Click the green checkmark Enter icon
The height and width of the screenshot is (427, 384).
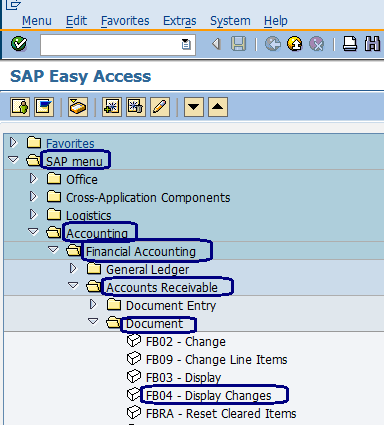click(x=19, y=44)
